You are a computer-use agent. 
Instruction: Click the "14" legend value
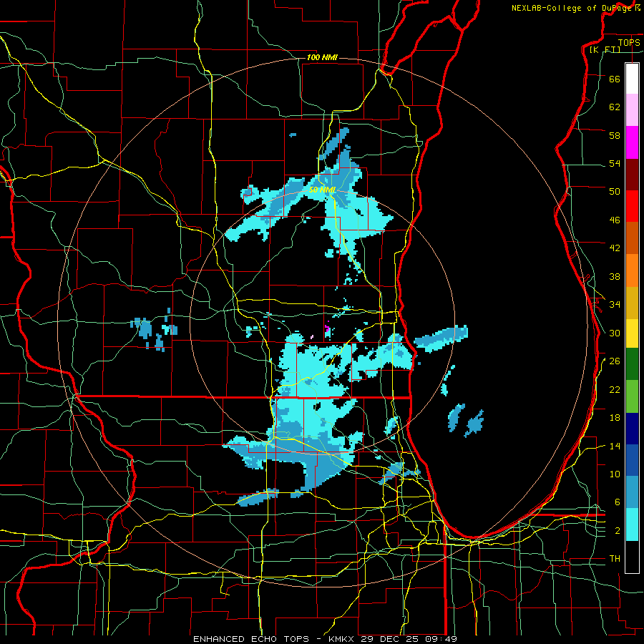[615, 446]
